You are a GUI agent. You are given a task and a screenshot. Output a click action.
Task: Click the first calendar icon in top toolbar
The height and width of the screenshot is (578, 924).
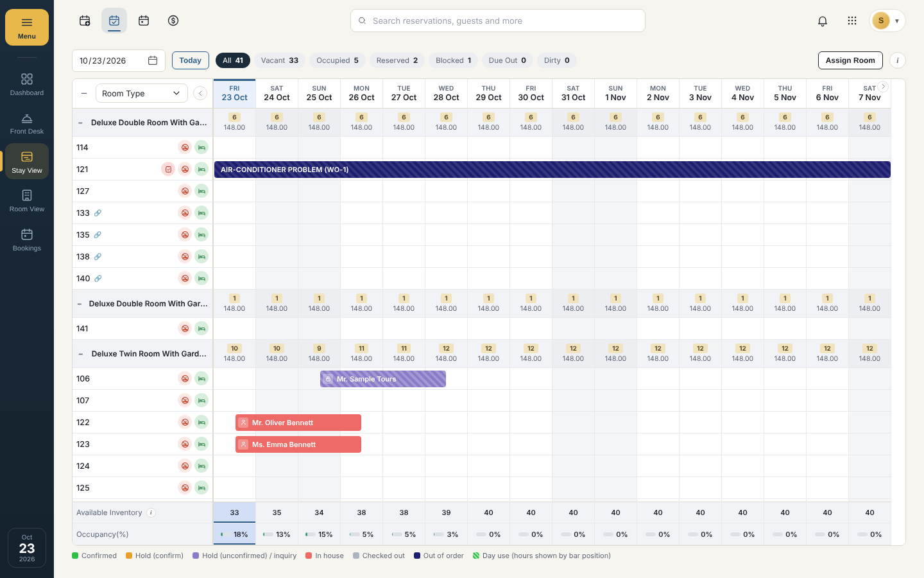(x=85, y=21)
